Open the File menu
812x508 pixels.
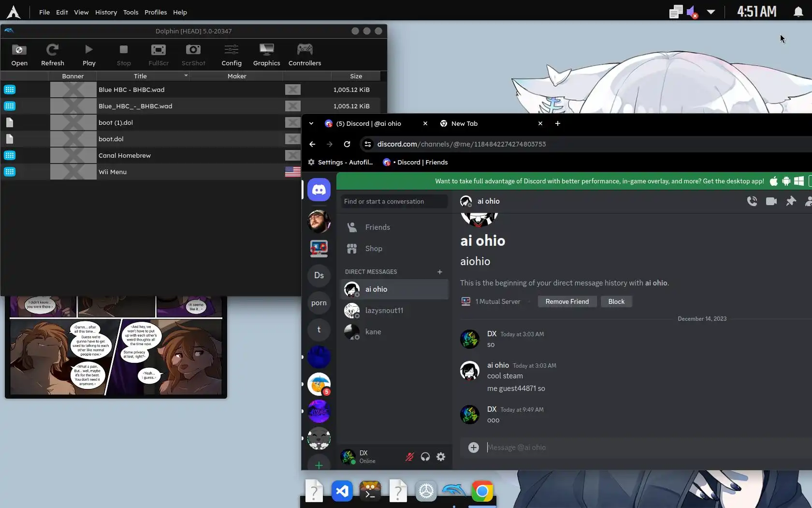click(x=44, y=12)
